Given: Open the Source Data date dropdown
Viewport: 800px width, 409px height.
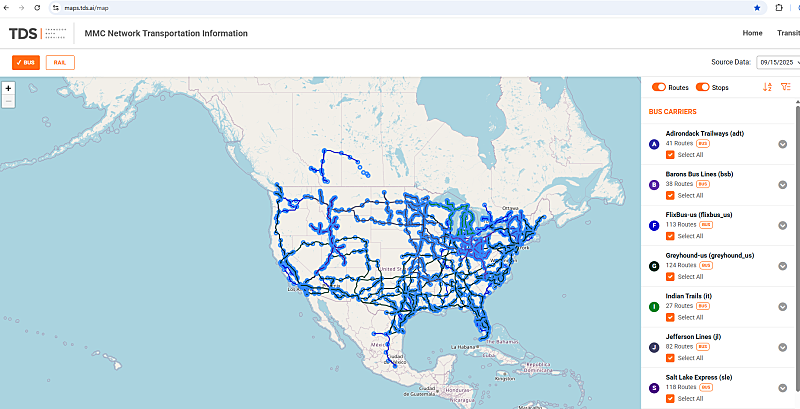Looking at the screenshot, I should [778, 62].
